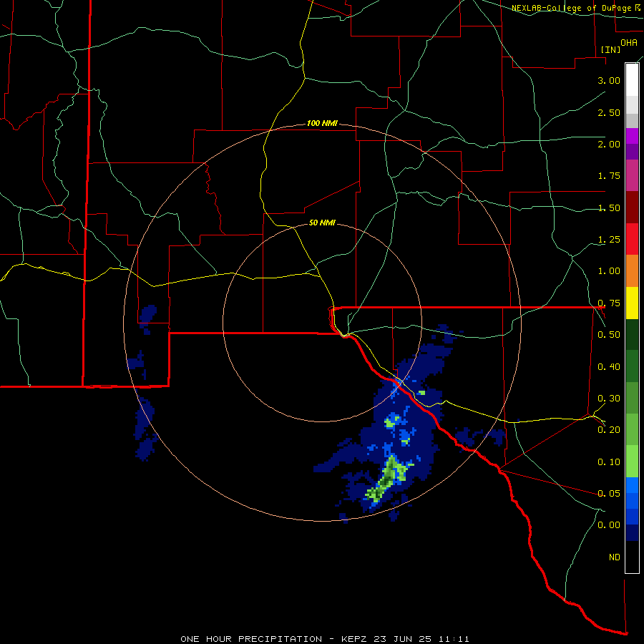This screenshot has width=644, height=644.
Task: Select the navy swatch below 0.00
Action: tap(632, 533)
